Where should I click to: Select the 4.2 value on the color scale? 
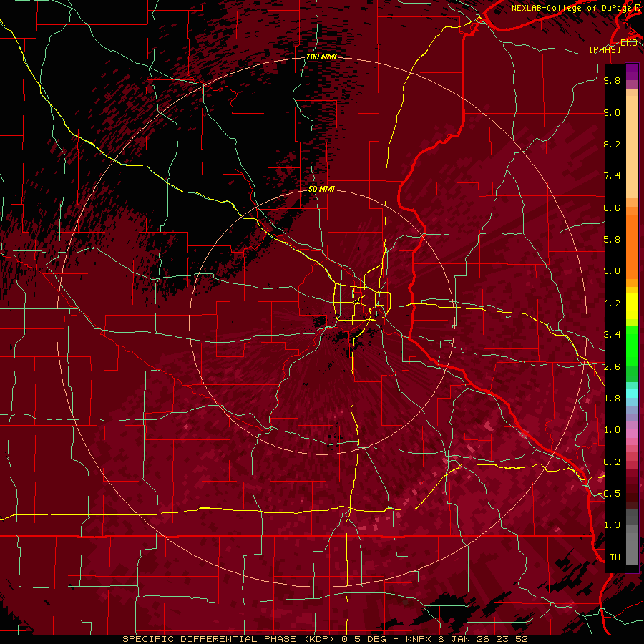pyautogui.click(x=612, y=303)
